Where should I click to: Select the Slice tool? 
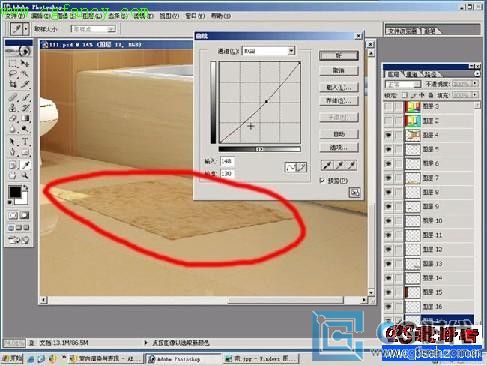click(x=25, y=84)
